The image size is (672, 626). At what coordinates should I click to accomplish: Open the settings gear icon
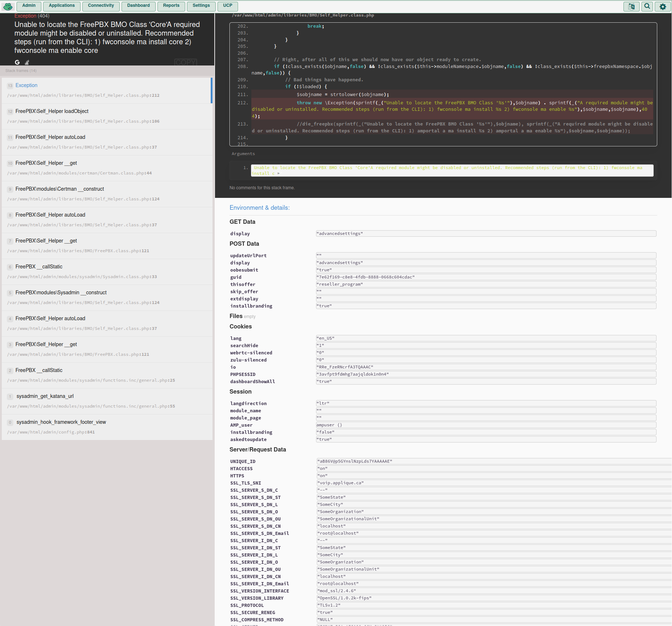(x=663, y=6)
